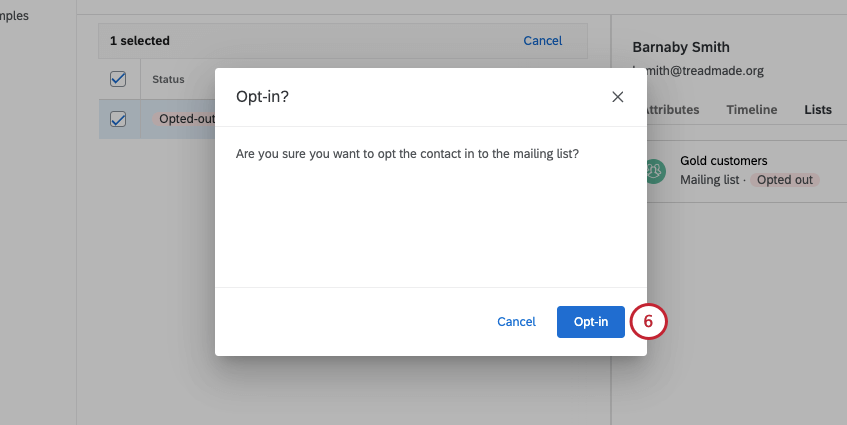Viewport: 847px width, 425px height.
Task: Click the Opted out badge under Gold customers
Action: (x=785, y=180)
